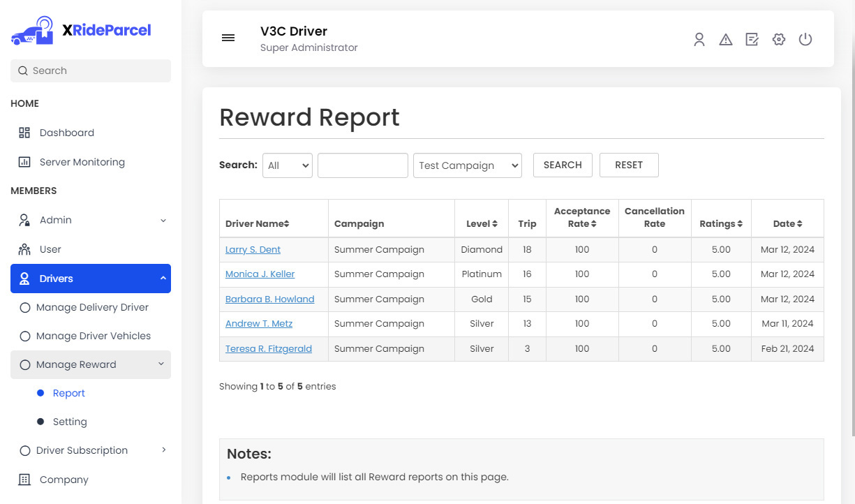Open the user profile icon in header
The width and height of the screenshot is (855, 504).
(699, 40)
